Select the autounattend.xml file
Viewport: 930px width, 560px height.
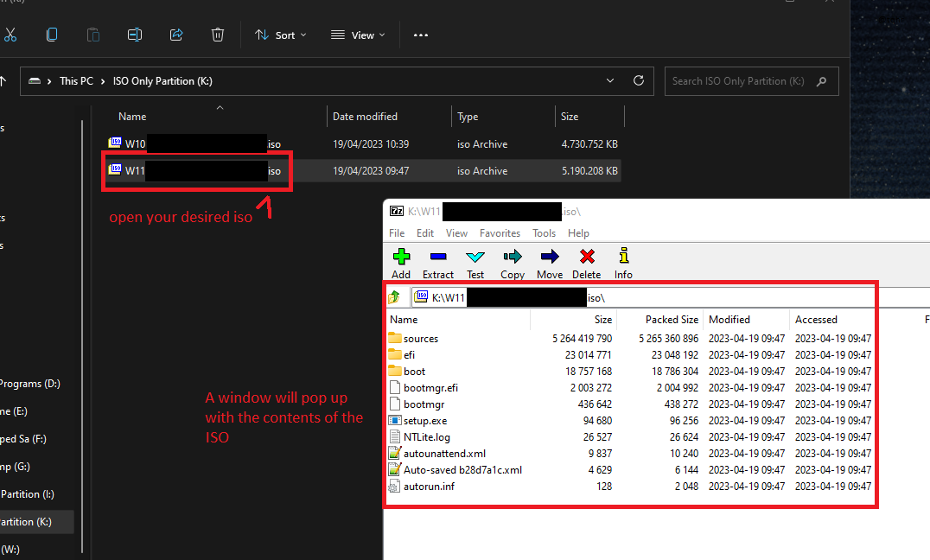444,454
